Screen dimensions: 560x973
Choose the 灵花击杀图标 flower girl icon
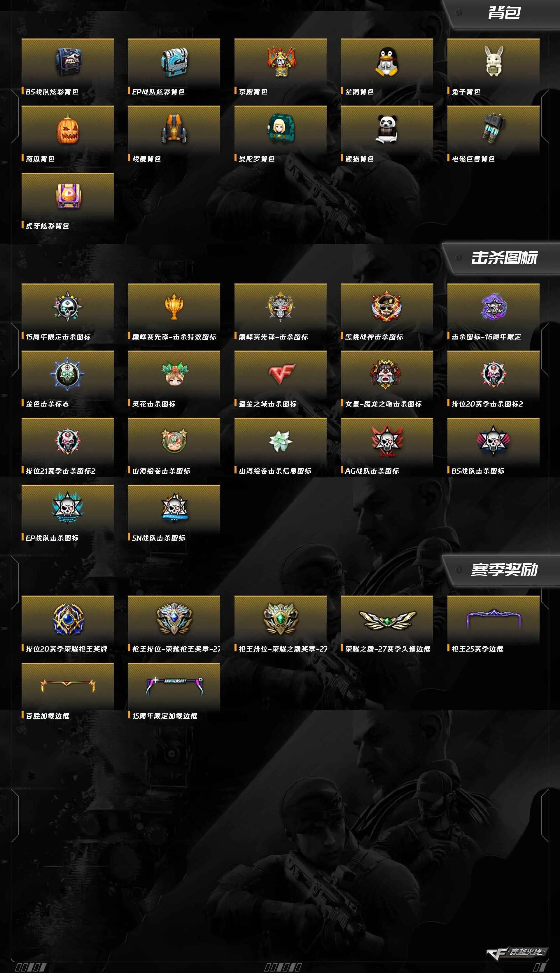coord(174,373)
